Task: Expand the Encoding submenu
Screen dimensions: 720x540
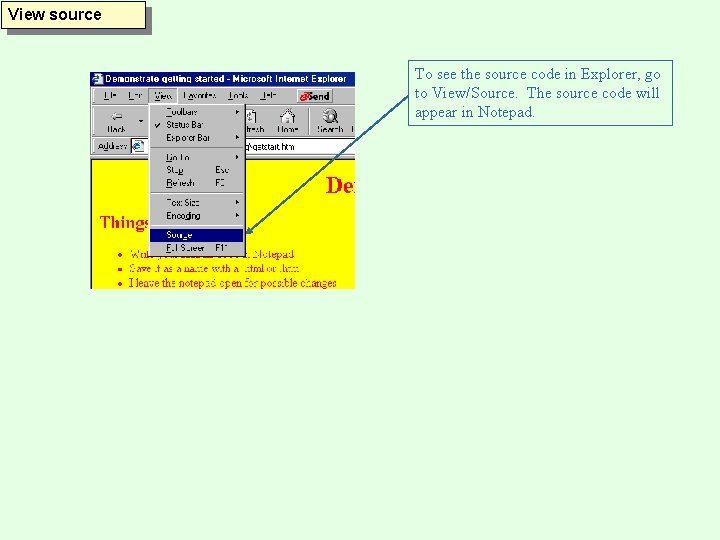Action: click(x=197, y=215)
